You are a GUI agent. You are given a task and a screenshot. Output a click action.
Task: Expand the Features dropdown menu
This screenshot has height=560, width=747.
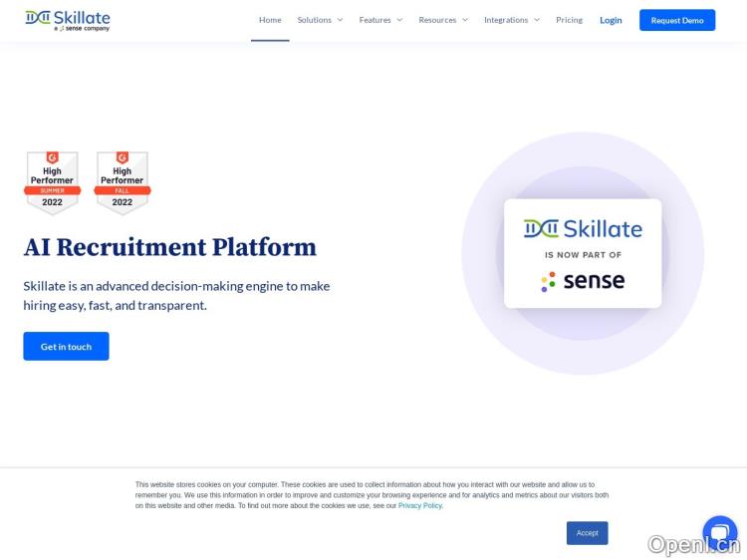[380, 20]
